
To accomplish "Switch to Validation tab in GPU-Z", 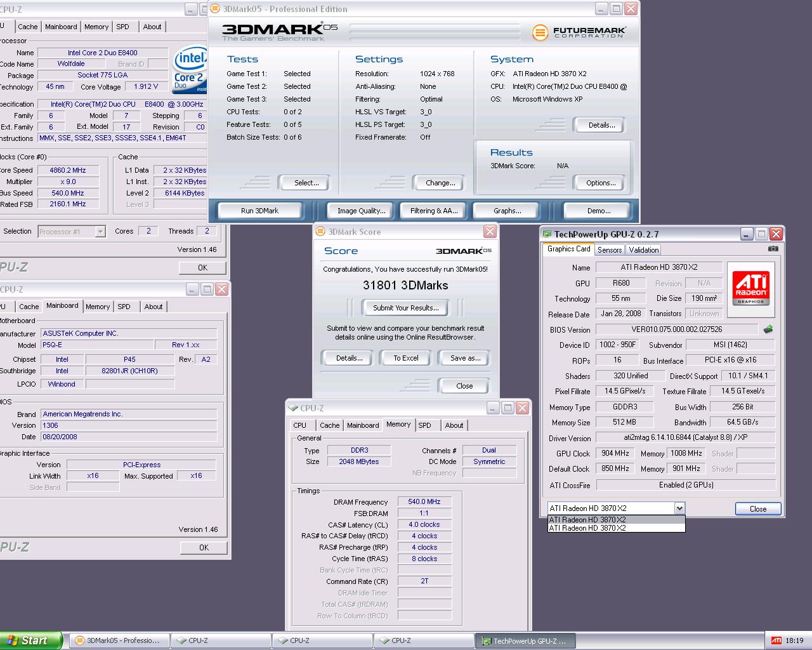I will [x=644, y=250].
